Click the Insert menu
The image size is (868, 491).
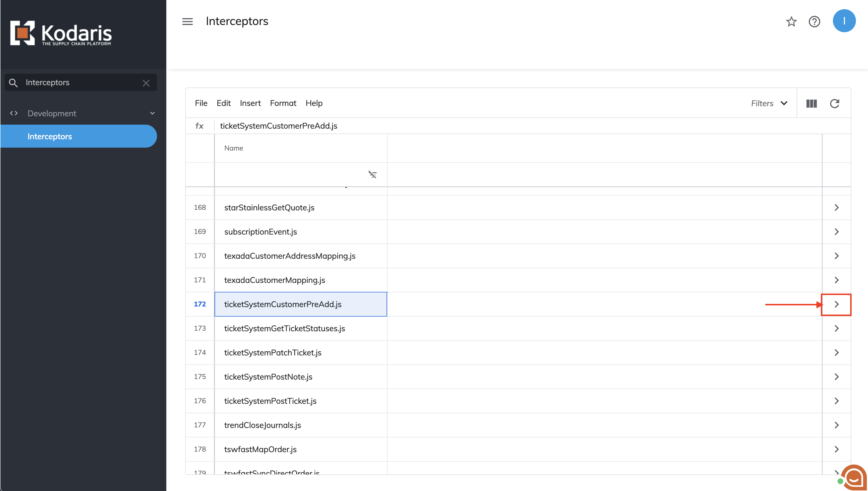(x=250, y=103)
